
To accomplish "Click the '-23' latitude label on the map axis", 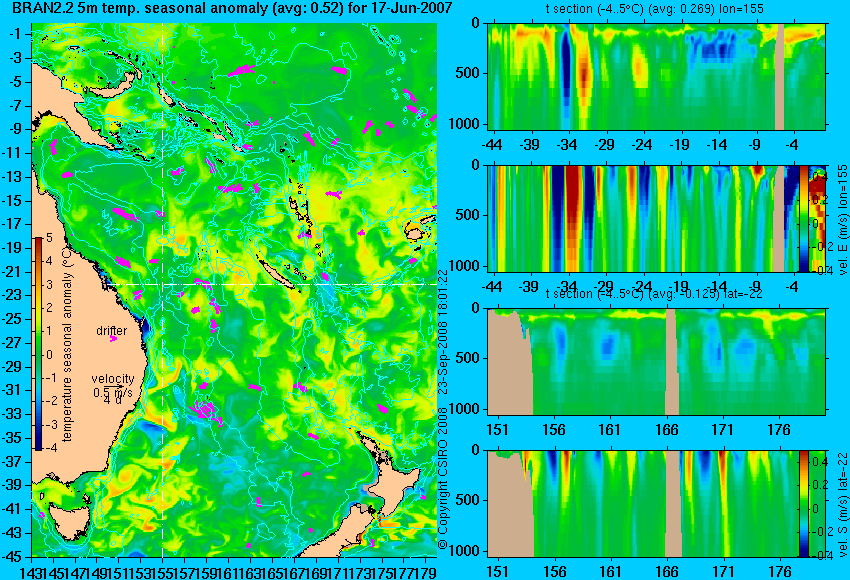I will (x=13, y=295).
